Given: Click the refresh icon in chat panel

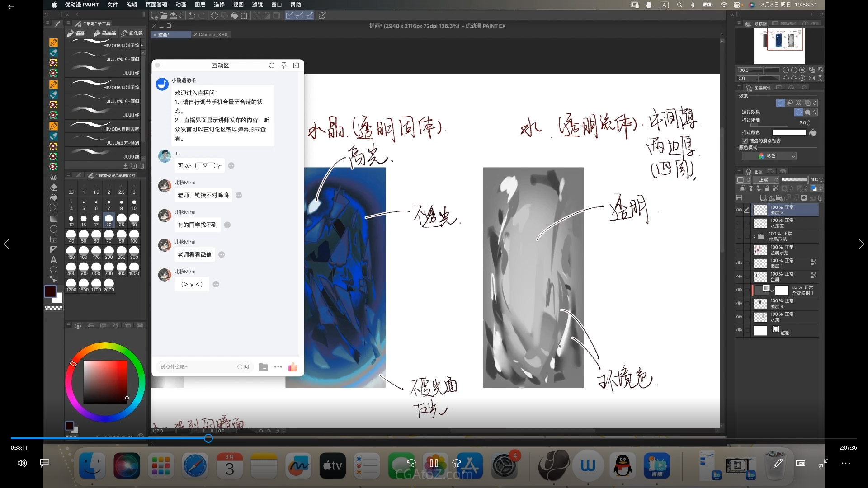Looking at the screenshot, I should [x=271, y=66].
